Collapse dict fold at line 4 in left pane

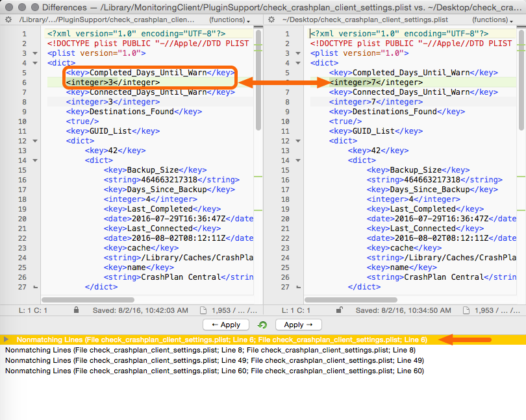(35, 63)
